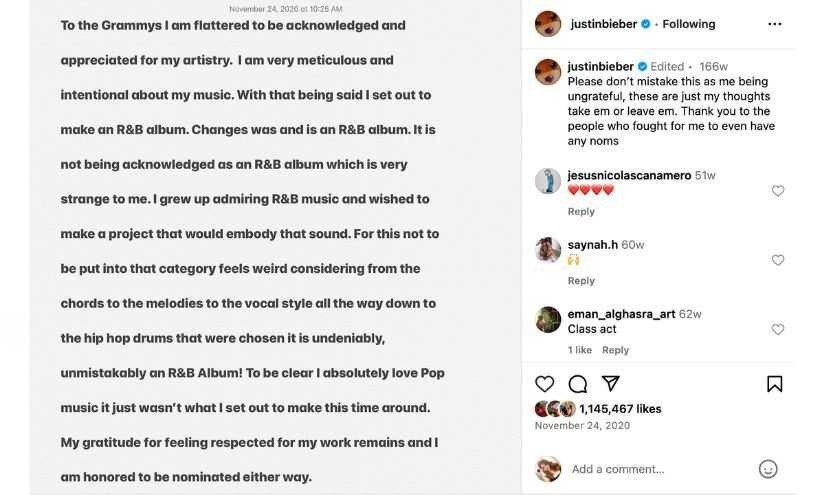
Task: Share the post with the paper plane icon
Action: pyautogui.click(x=610, y=384)
